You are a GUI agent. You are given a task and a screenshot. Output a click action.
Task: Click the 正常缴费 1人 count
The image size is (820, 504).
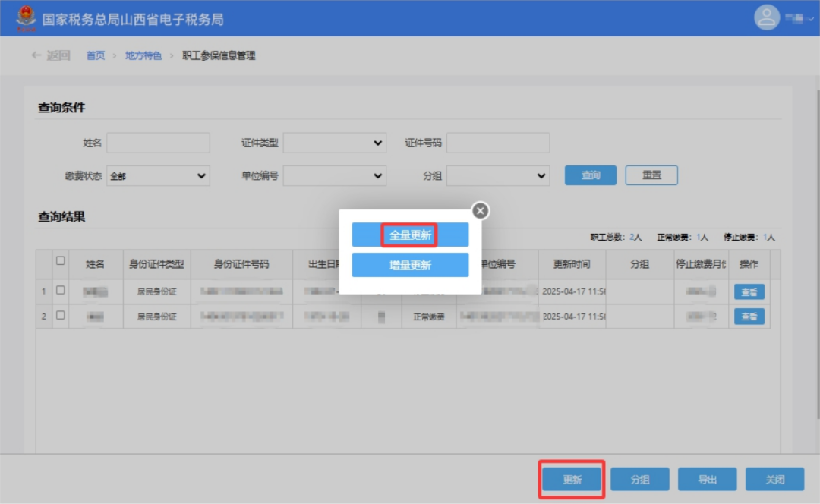[x=683, y=238]
